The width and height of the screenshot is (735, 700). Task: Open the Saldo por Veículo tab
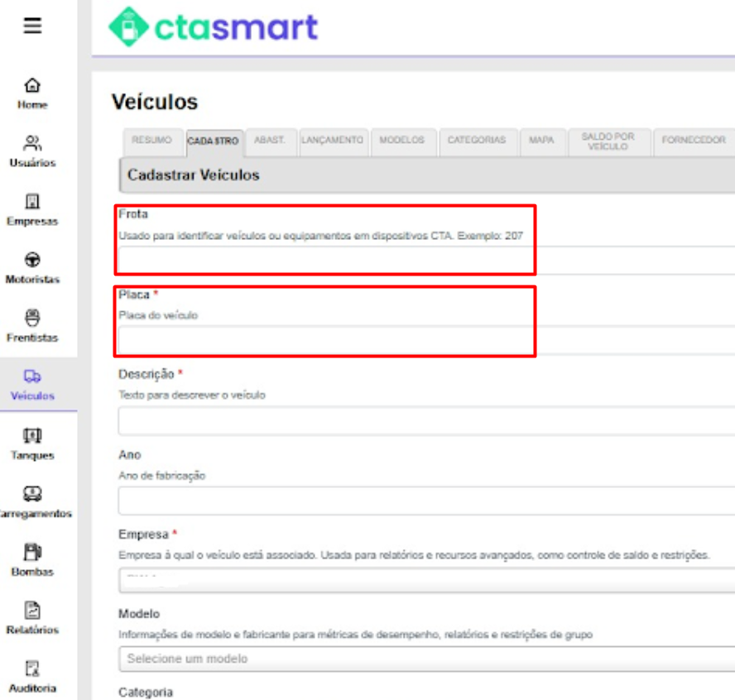click(x=608, y=141)
